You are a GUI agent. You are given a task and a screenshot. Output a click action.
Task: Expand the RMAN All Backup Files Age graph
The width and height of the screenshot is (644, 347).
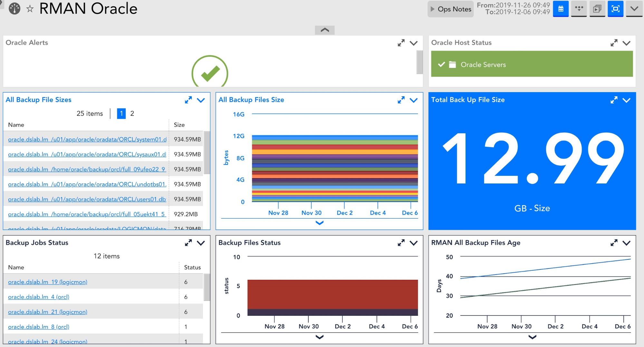614,243
